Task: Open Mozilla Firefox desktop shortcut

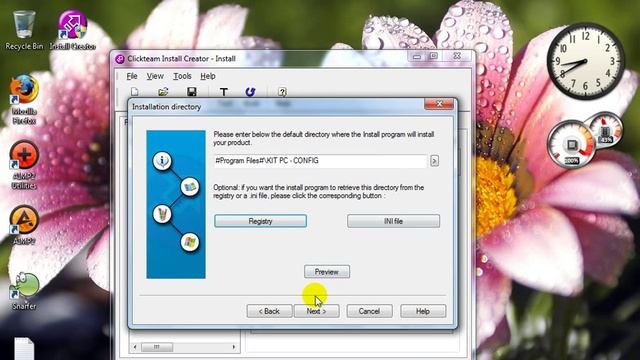Action: click(24, 99)
